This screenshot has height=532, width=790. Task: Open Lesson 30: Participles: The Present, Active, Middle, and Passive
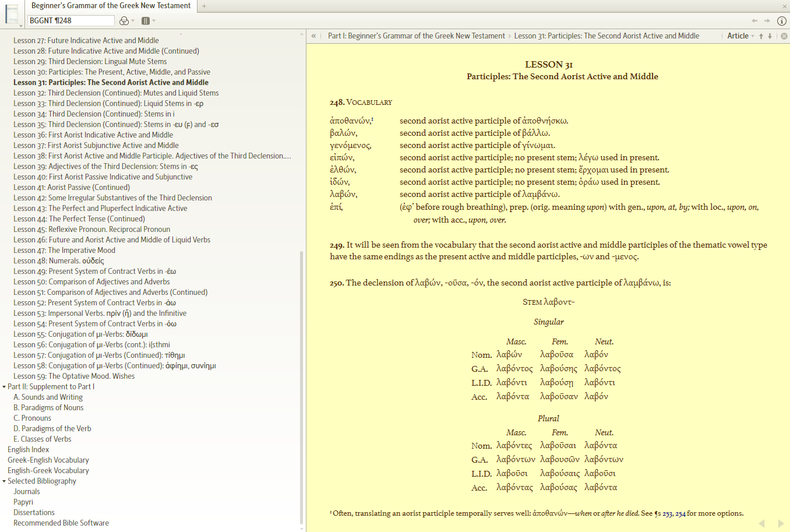112,72
